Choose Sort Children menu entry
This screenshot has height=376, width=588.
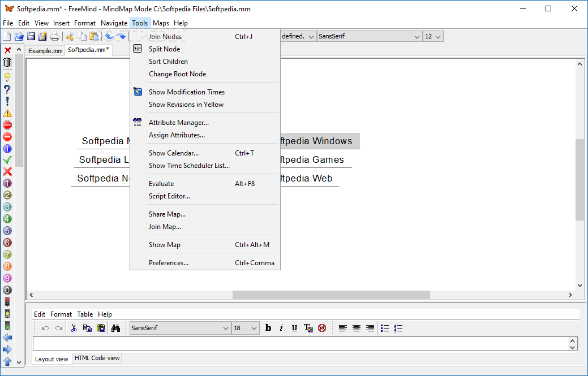(205, 62)
